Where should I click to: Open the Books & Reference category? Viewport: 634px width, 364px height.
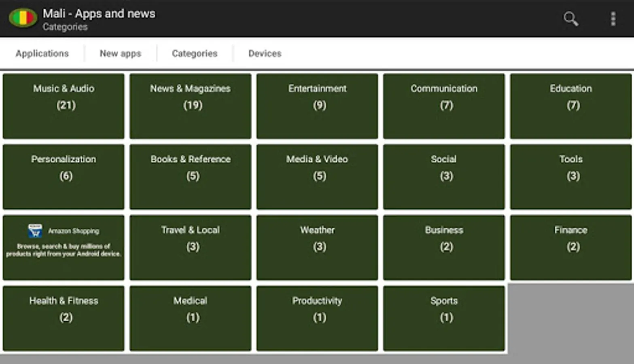pyautogui.click(x=190, y=176)
